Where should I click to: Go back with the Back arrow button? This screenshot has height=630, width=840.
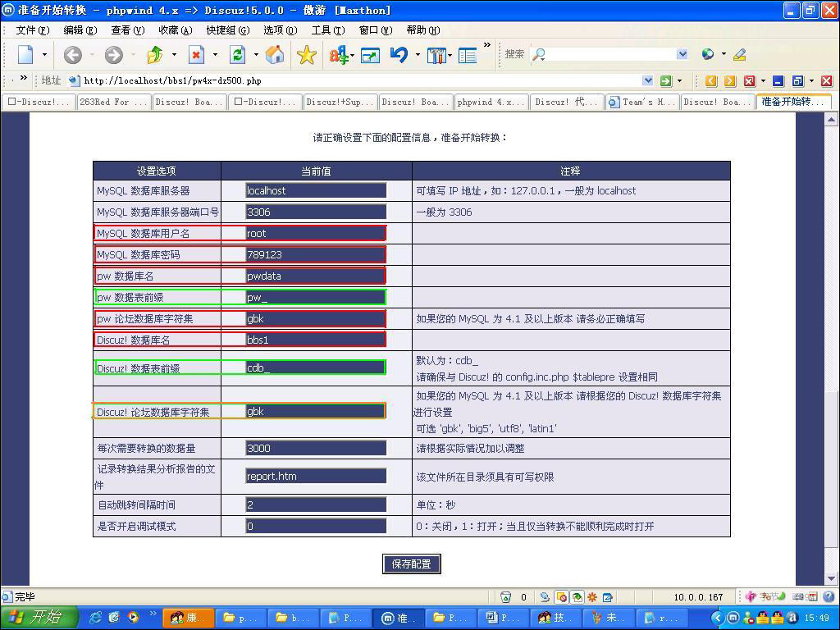73,55
